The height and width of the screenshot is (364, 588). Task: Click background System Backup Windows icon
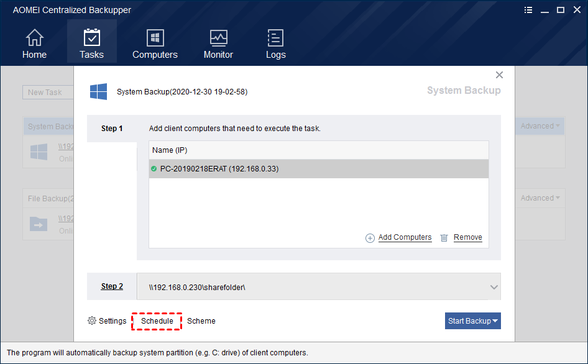click(39, 152)
